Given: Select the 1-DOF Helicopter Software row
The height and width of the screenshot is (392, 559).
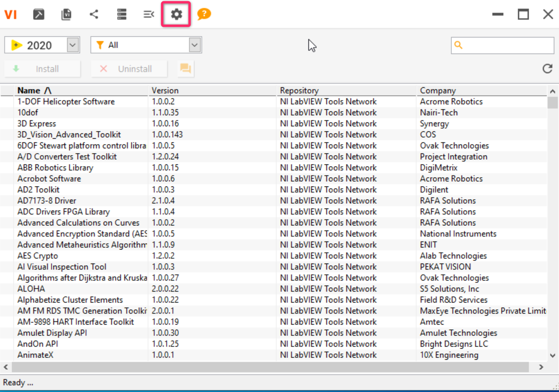Looking at the screenshot, I should tap(274, 102).
